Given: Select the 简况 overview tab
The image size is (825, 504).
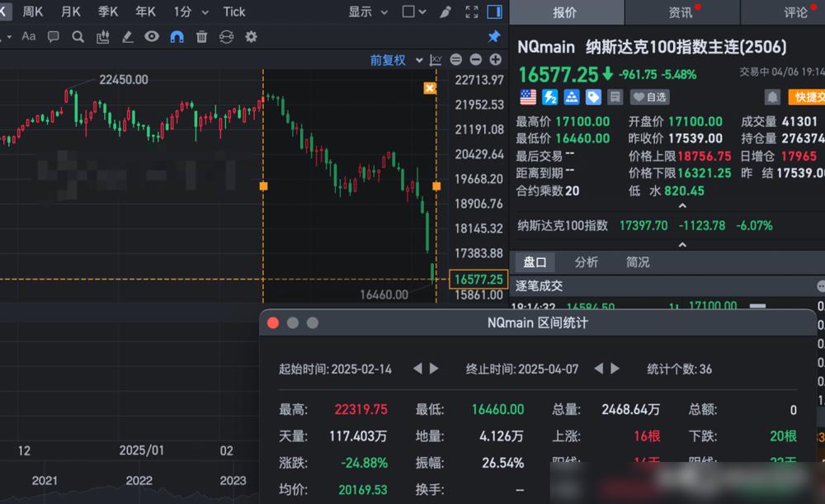Looking at the screenshot, I should 638,262.
